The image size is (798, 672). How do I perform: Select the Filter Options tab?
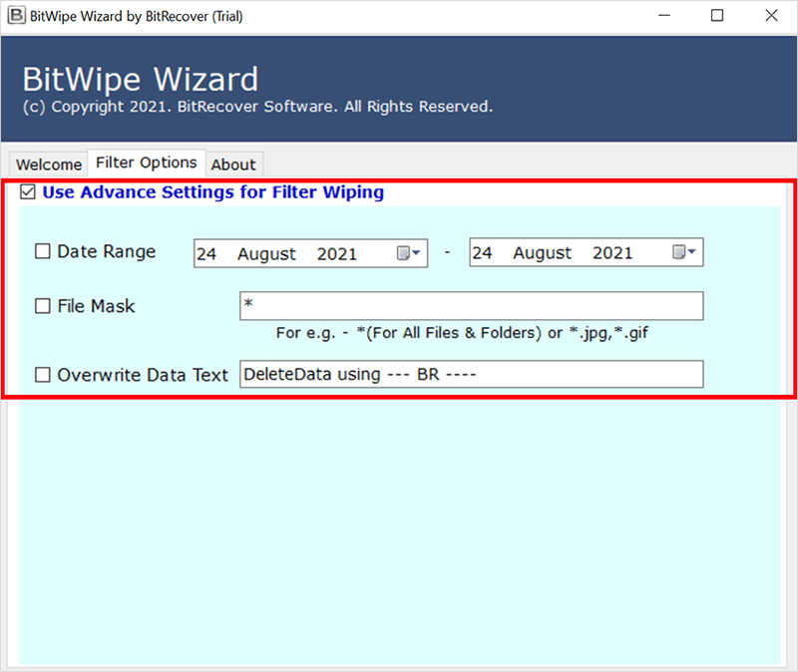(147, 163)
